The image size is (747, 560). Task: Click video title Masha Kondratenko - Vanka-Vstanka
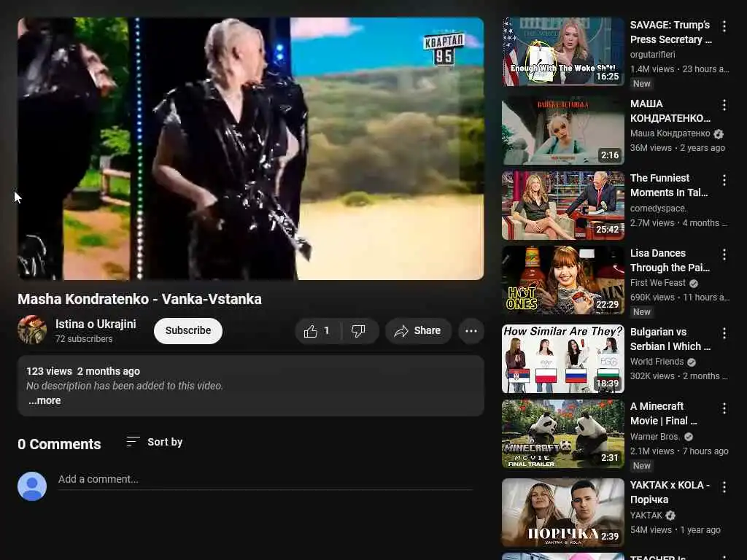point(139,299)
